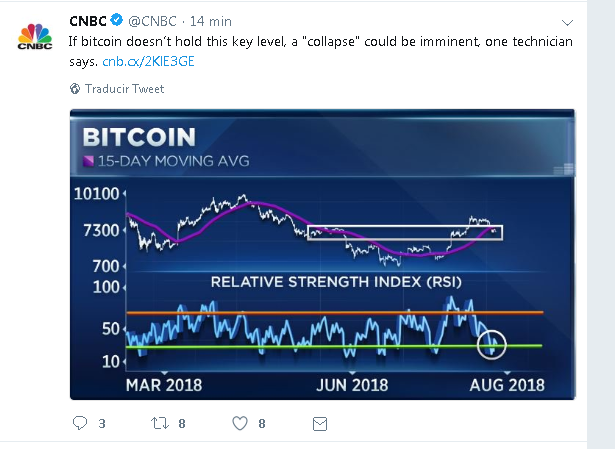Click the @CNBC handle

pyautogui.click(x=152, y=21)
